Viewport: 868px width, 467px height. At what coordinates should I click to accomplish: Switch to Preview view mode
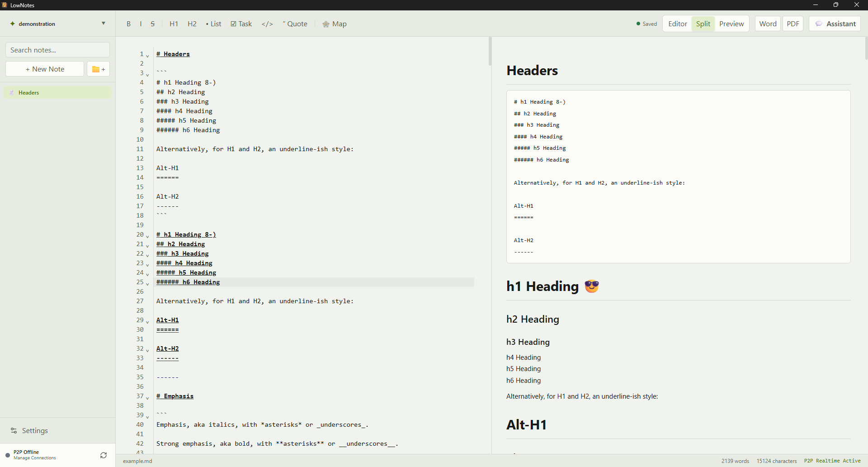click(731, 24)
